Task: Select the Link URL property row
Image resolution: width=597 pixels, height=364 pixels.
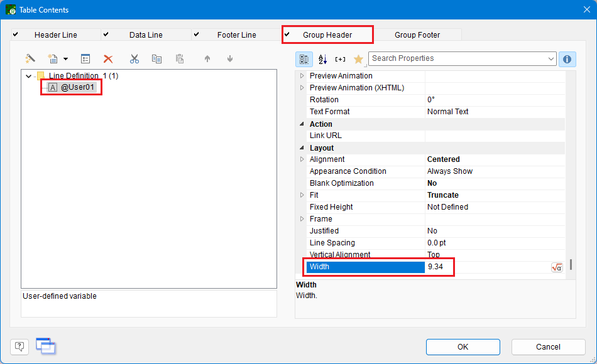Action: (435, 136)
